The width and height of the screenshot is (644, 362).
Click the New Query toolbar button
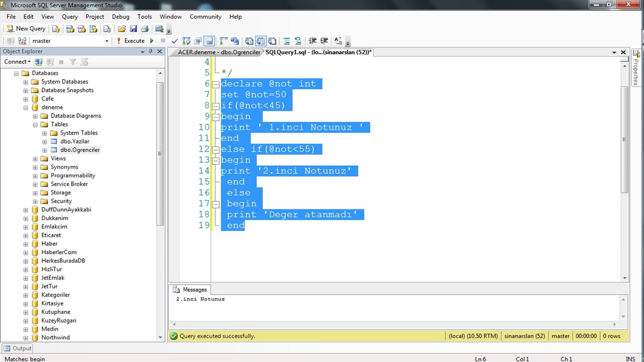pyautogui.click(x=26, y=28)
